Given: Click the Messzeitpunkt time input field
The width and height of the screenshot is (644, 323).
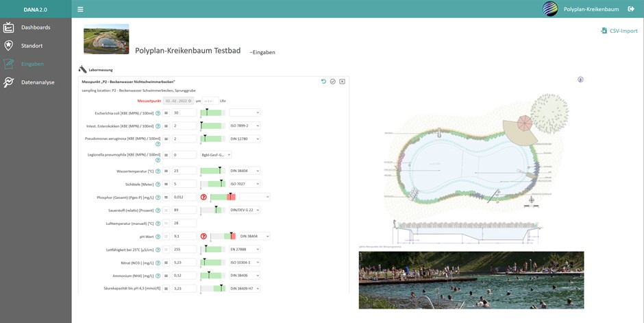Looking at the screenshot, I should point(210,101).
